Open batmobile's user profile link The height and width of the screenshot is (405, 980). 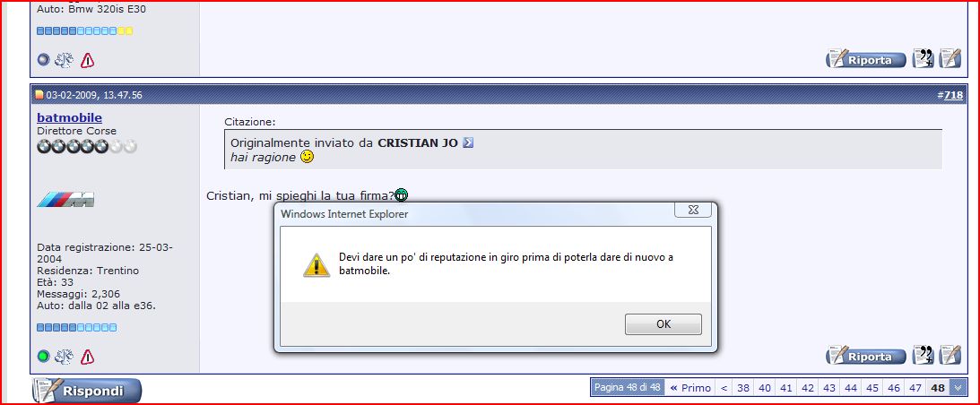click(x=69, y=117)
